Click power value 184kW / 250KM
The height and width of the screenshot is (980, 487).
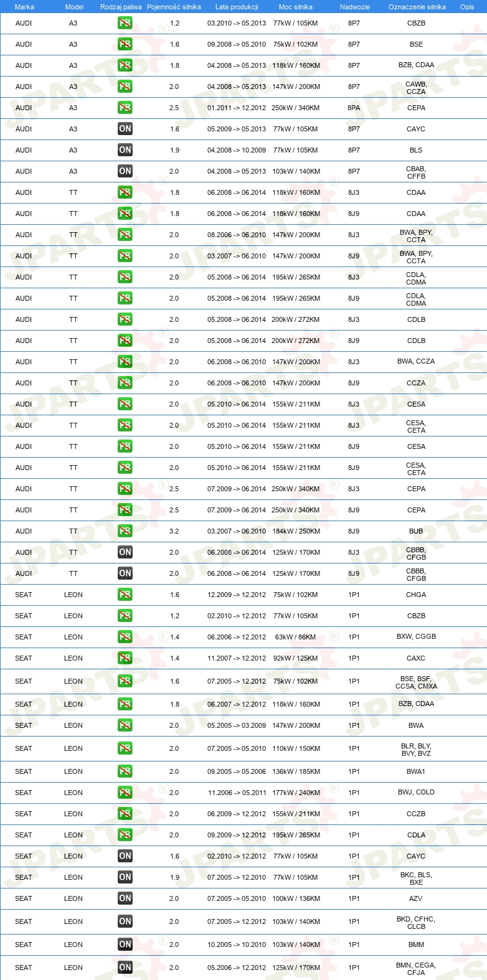[296, 531]
